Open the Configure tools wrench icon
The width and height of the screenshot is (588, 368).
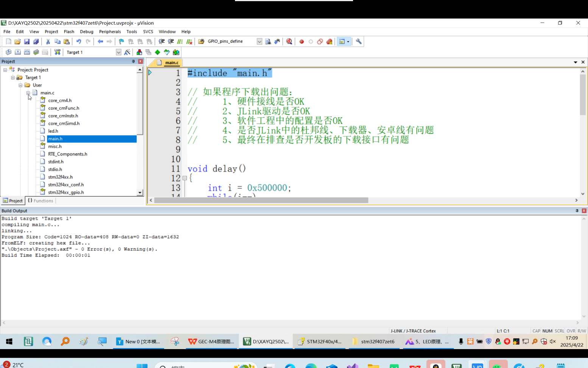358,41
